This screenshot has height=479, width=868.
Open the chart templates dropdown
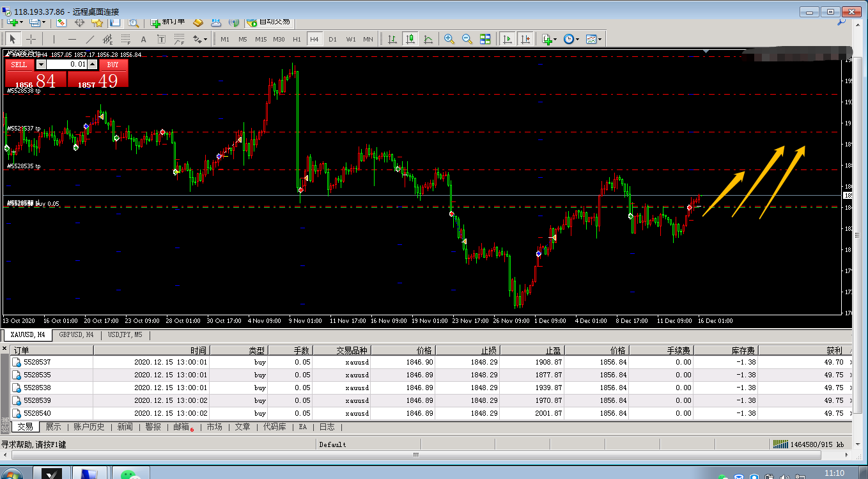[594, 39]
